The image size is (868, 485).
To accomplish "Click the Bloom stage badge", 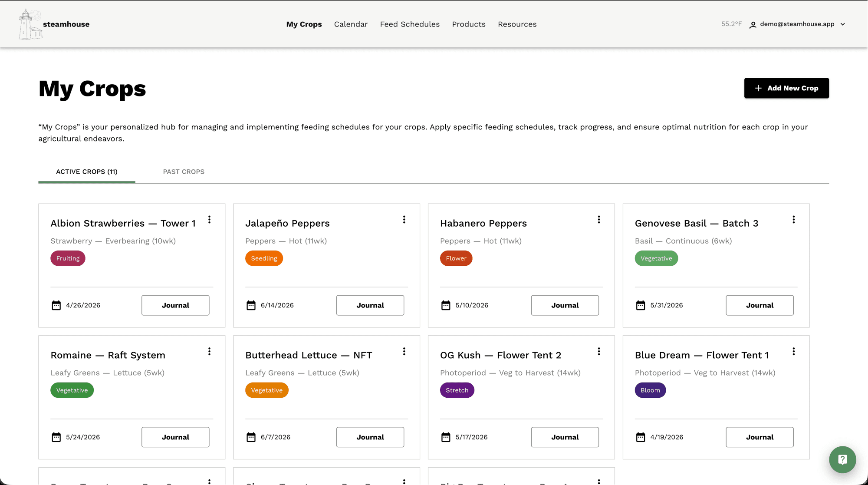I will tap(650, 390).
